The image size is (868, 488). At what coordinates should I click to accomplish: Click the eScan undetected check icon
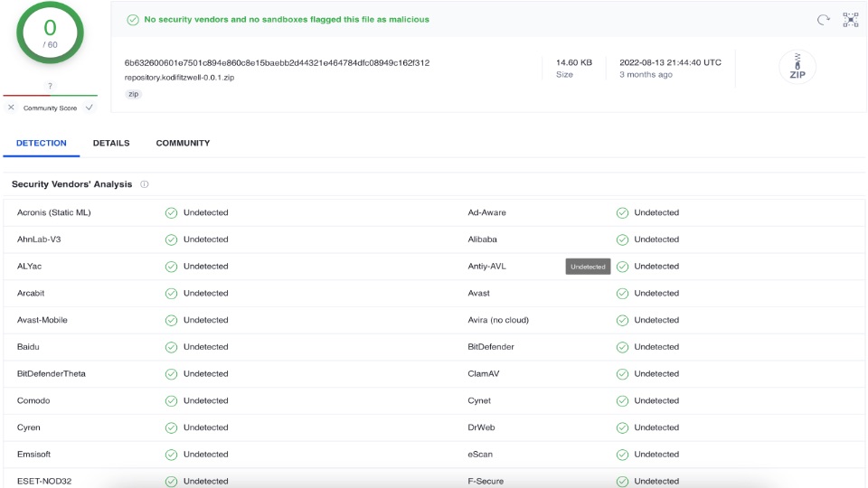pyautogui.click(x=622, y=455)
